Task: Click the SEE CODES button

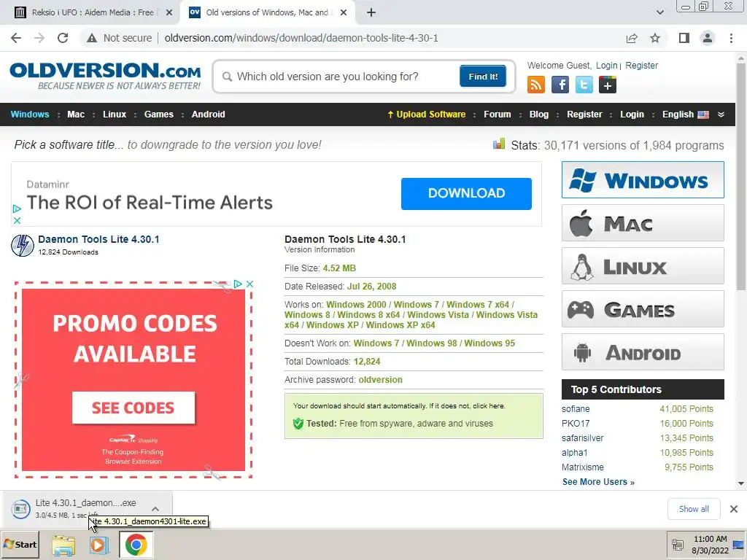Action: pyautogui.click(x=133, y=408)
